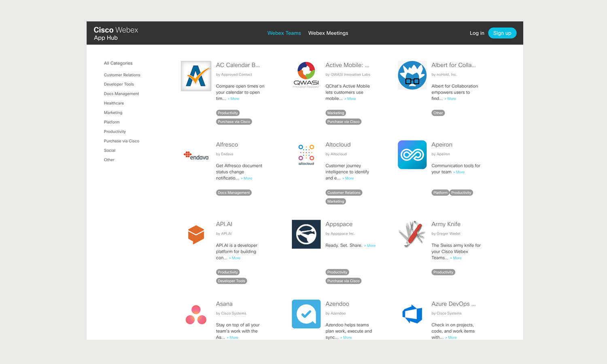Open the QWASI Active Mobile logo
The image size is (607, 364).
point(306,75)
